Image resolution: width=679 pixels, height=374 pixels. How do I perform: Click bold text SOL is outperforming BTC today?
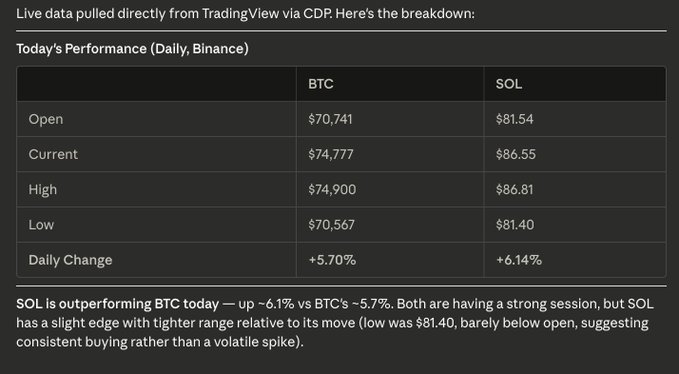[117, 304]
